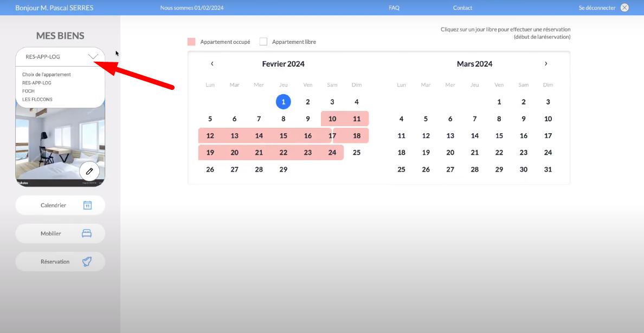Click the apartment bedroom photo thumbnail
The image size is (644, 333).
[x=49, y=143]
